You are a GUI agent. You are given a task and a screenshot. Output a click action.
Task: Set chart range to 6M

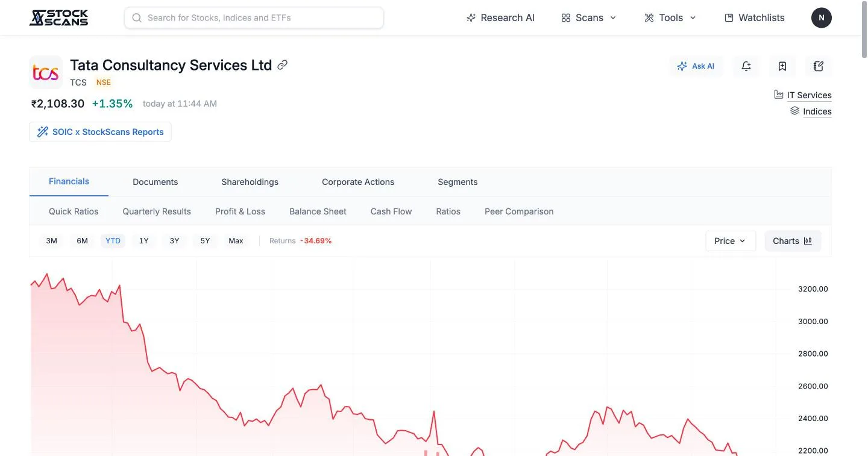coord(83,241)
